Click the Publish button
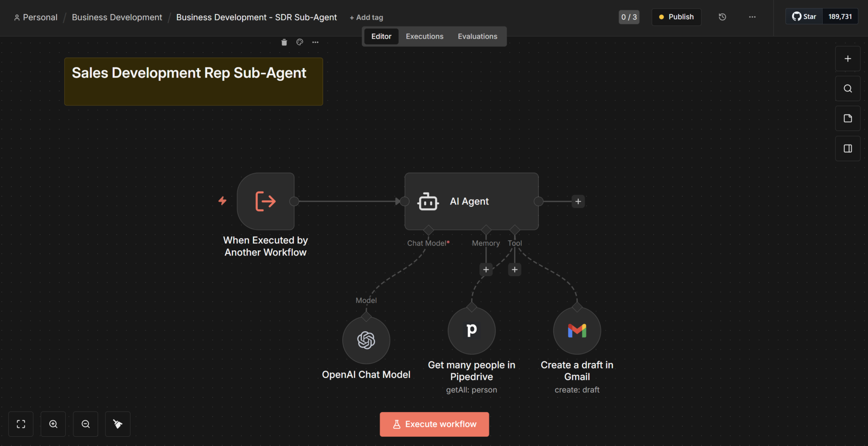The image size is (868, 446). click(676, 17)
